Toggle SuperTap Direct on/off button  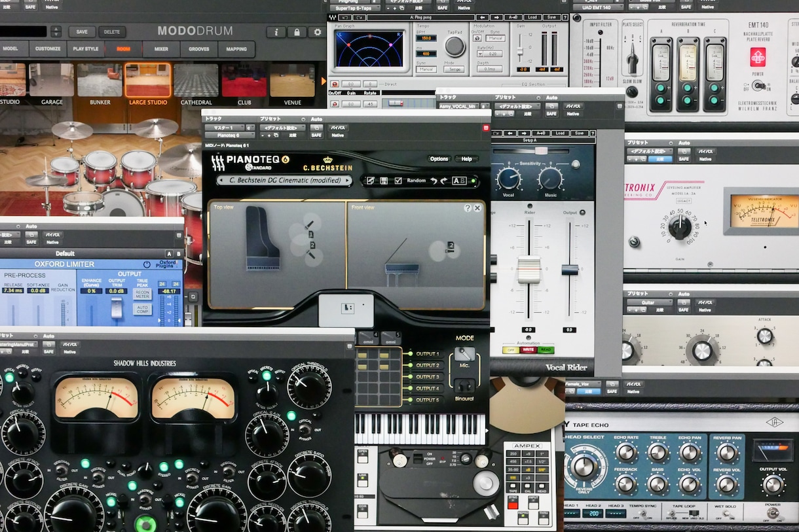pyautogui.click(x=334, y=84)
